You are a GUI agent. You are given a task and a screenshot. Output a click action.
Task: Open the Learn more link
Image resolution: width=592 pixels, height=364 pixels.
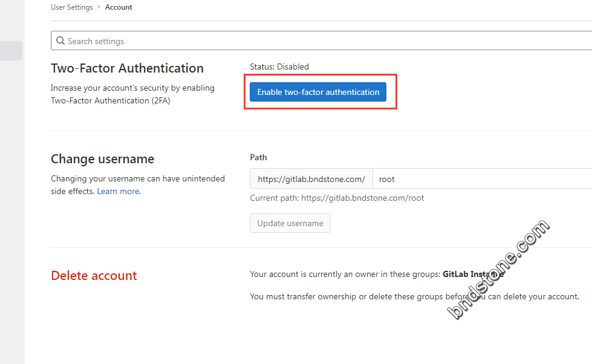pos(118,192)
